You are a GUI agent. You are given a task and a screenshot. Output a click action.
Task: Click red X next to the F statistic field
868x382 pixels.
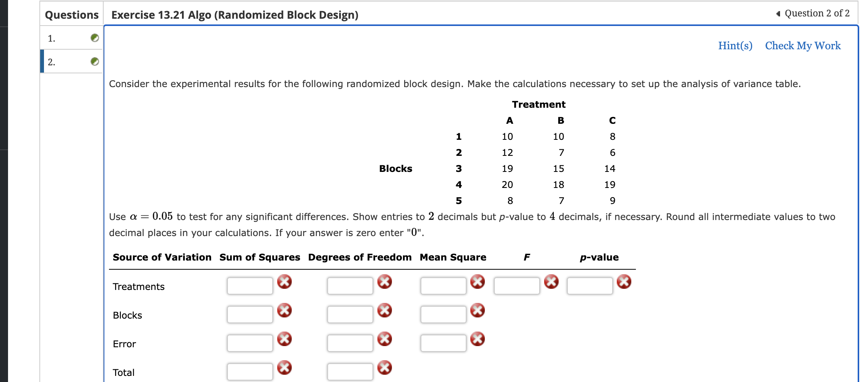pos(551,282)
